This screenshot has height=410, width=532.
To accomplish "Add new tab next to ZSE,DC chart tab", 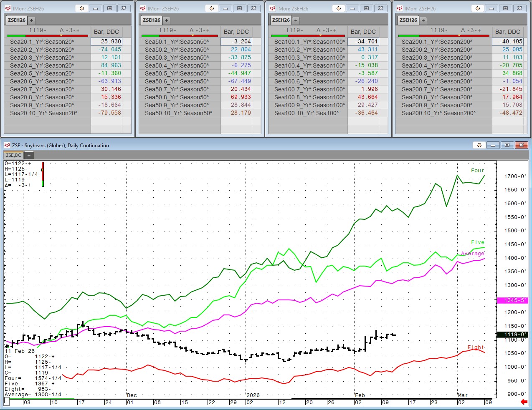I will (x=29, y=155).
